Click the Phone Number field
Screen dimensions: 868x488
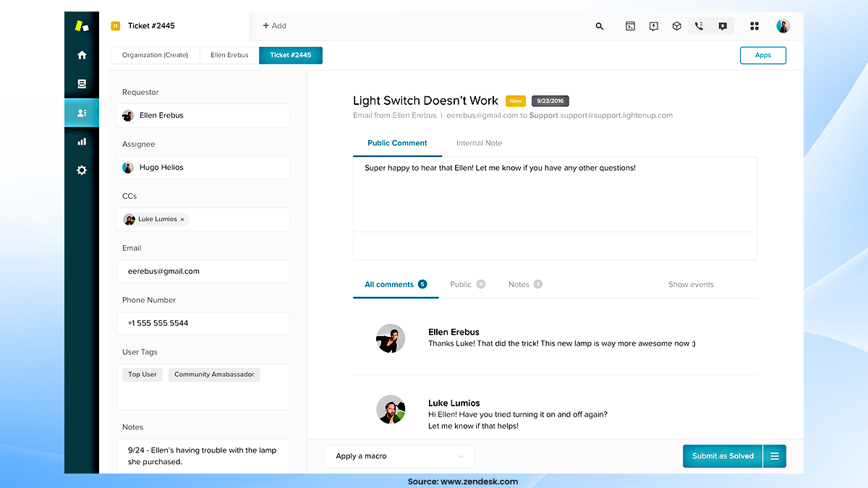tap(203, 323)
